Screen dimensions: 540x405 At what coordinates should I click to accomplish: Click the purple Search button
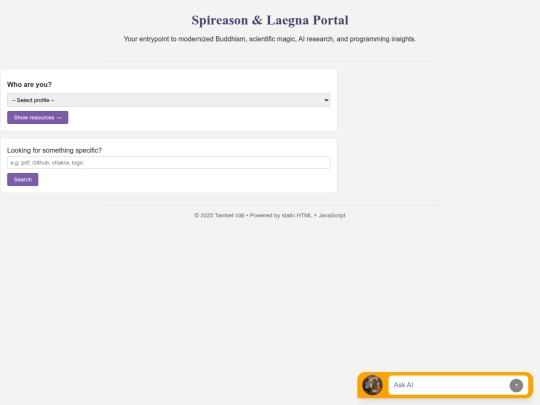tap(23, 179)
